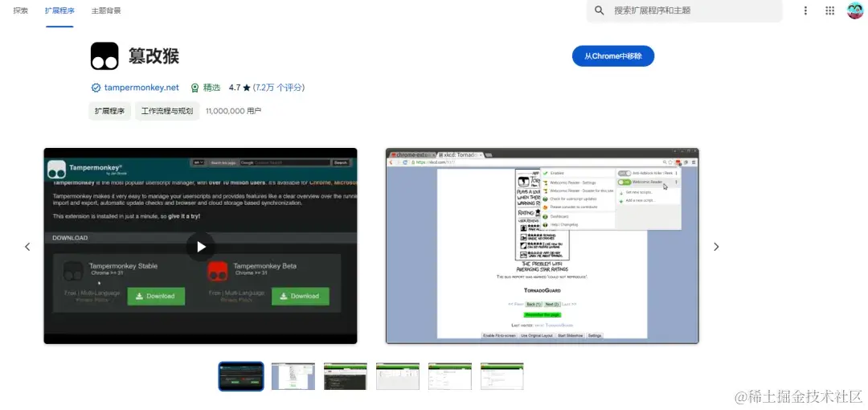This screenshot has width=868, height=410.
Task: Focus the 搜索扩展程序和主题 search field
Action: 684,10
